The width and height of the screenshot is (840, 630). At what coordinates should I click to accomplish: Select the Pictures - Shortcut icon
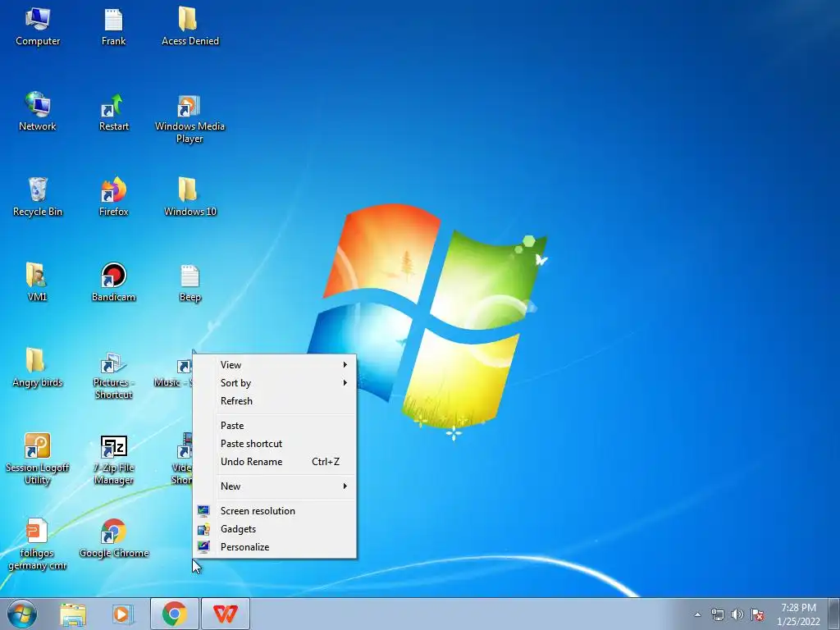tap(113, 375)
